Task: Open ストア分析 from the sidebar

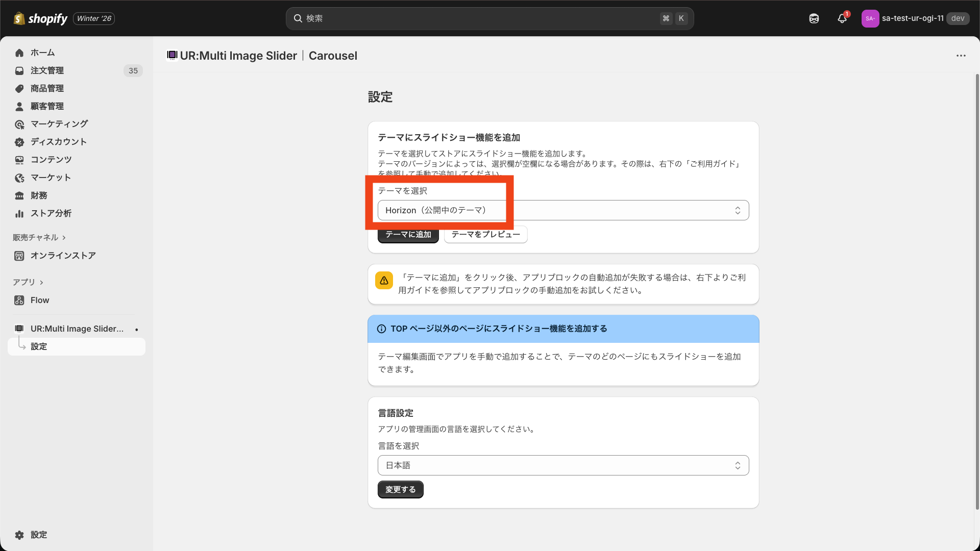Action: pos(50,213)
